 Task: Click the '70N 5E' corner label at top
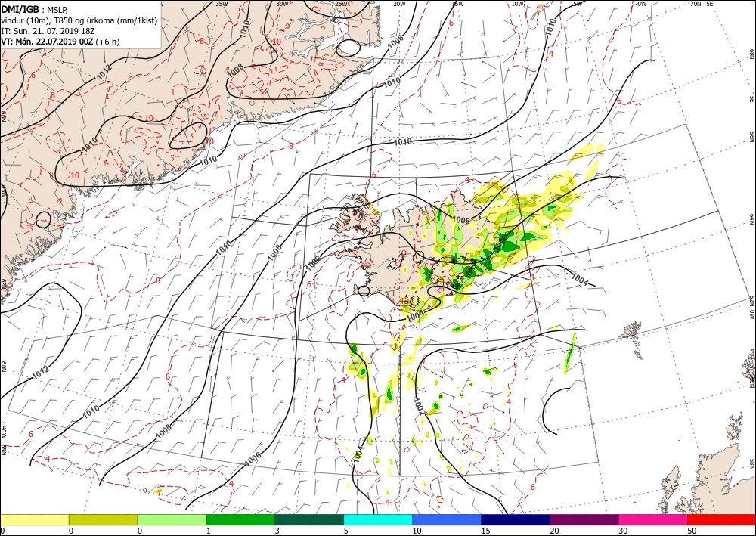[x=702, y=3]
